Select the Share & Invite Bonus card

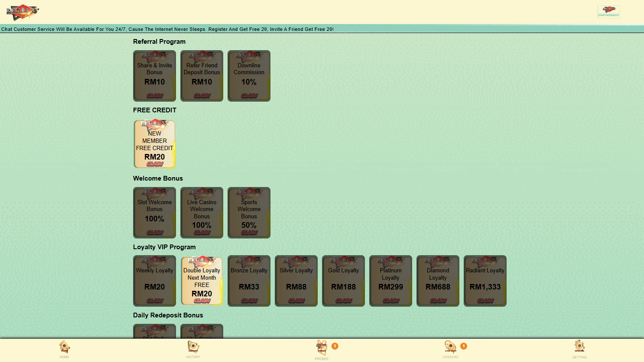coord(155,76)
